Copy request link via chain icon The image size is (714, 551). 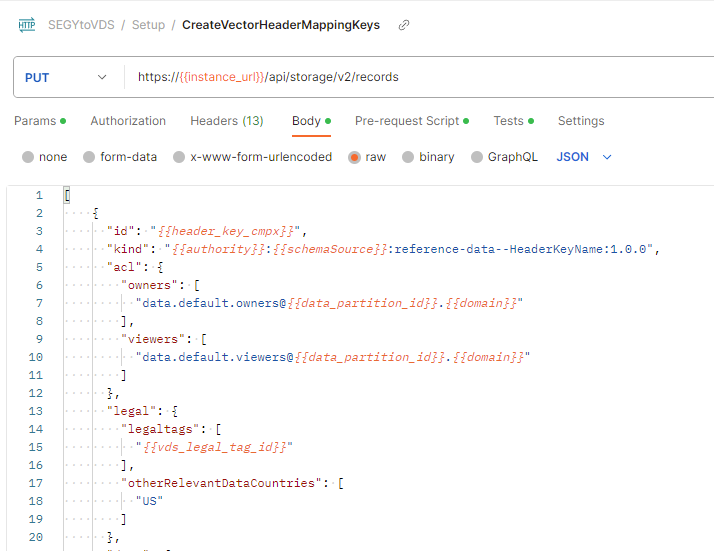404,25
